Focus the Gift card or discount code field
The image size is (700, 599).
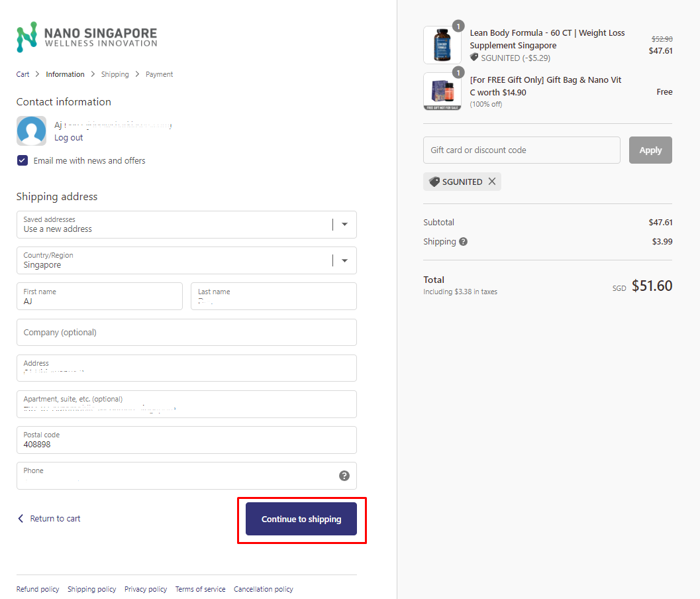click(x=522, y=150)
